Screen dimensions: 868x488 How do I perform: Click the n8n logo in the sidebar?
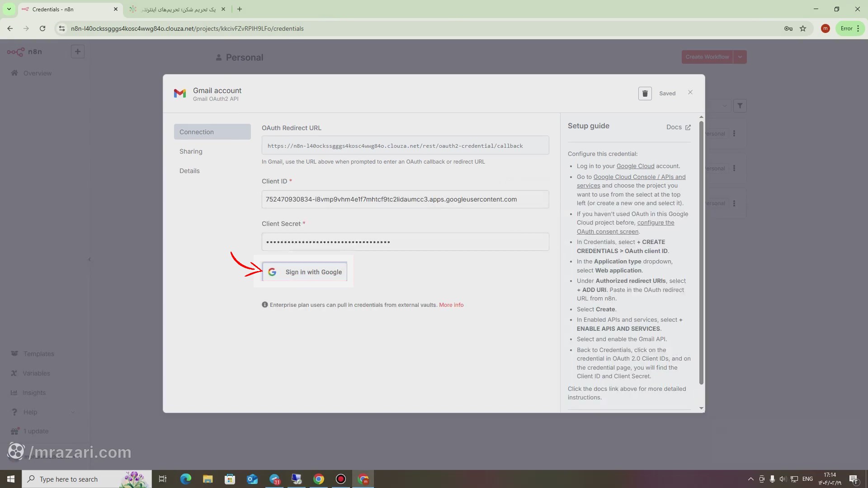pyautogui.click(x=16, y=52)
